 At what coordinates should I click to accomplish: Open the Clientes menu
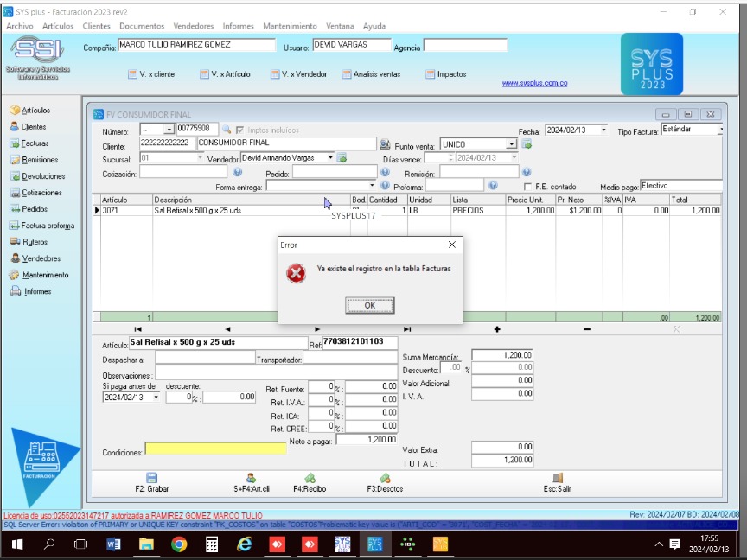(96, 26)
